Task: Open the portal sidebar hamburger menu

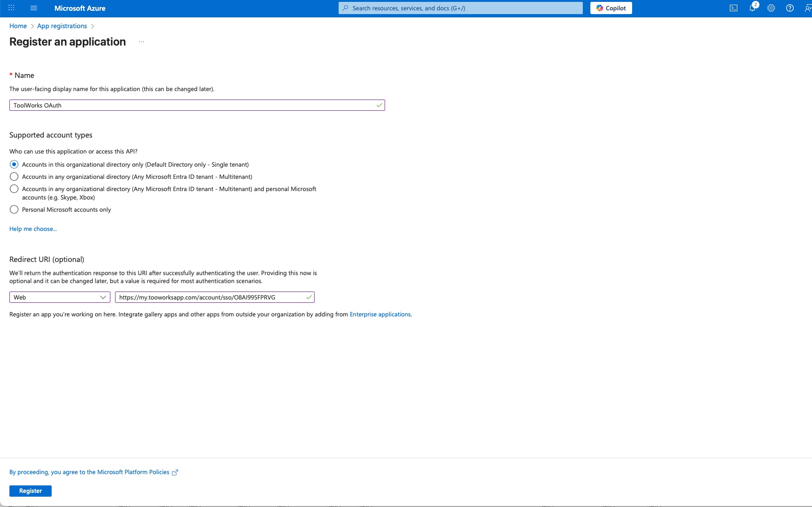Action: 33,8
